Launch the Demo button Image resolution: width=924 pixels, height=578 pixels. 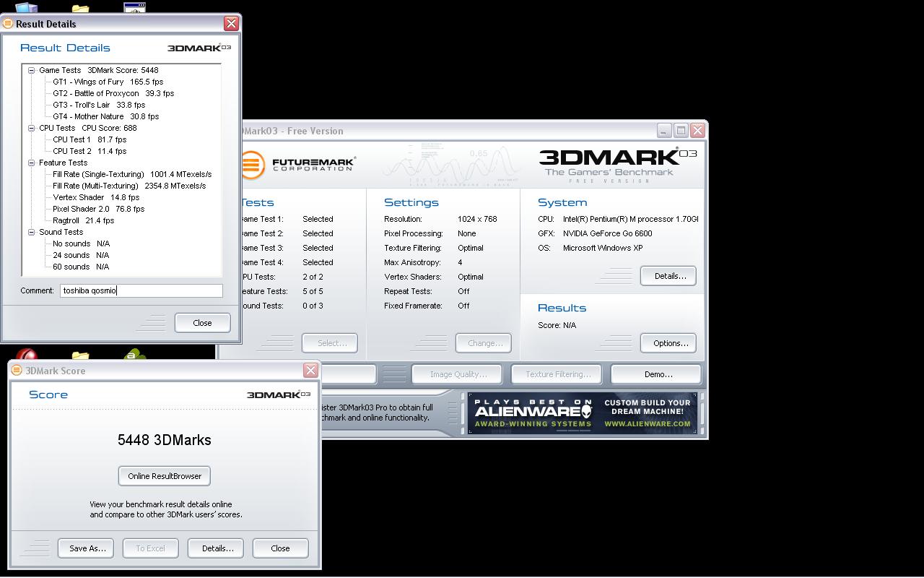658,374
